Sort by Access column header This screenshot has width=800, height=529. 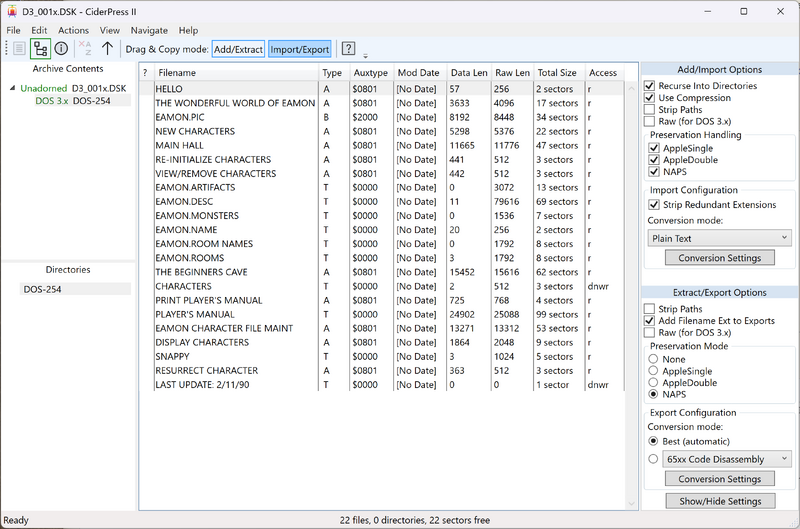[x=603, y=72]
